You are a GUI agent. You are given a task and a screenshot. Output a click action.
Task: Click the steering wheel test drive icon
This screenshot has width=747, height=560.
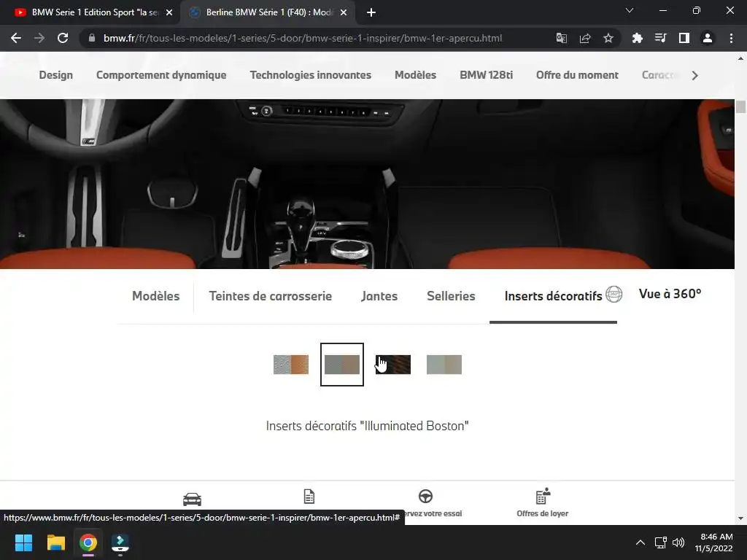coord(425,496)
